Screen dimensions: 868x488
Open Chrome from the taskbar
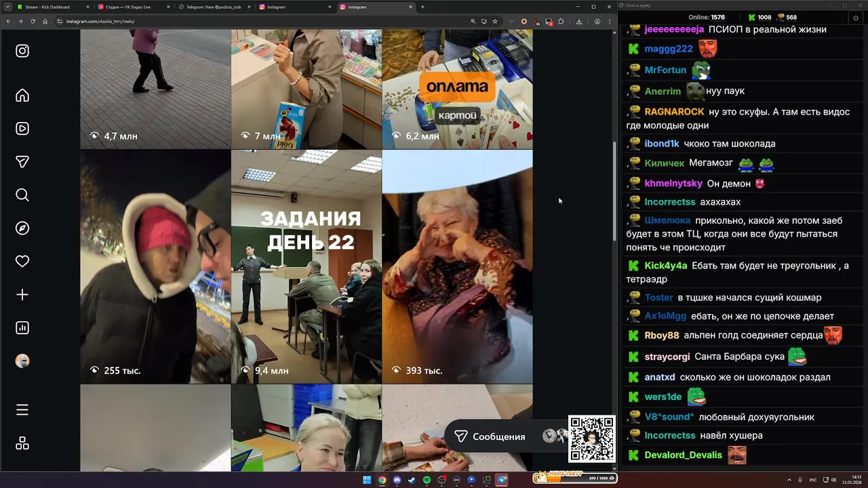point(382,480)
